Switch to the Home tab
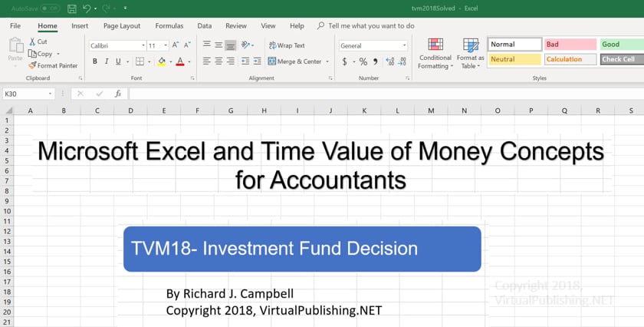 (48, 26)
